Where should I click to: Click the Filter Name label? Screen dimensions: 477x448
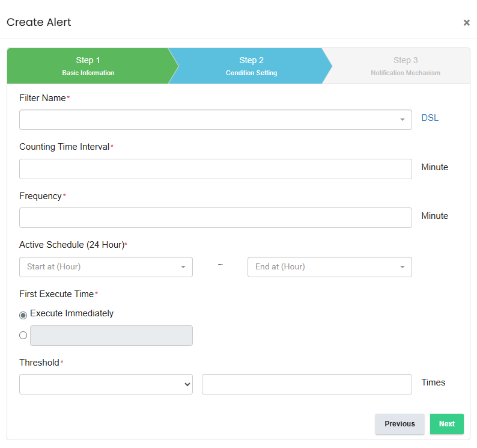pyautogui.click(x=43, y=98)
